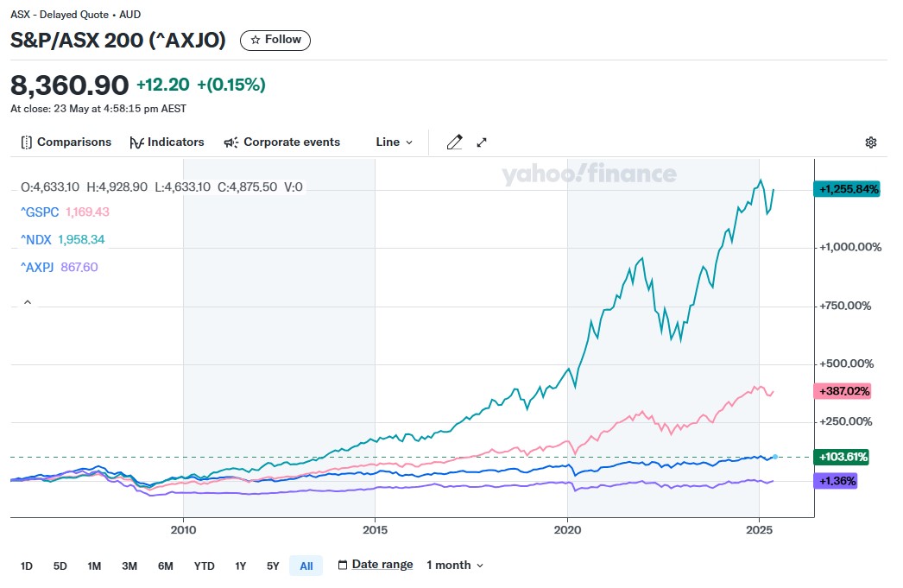Select the YTD time range
The height and width of the screenshot is (588, 903).
point(204,566)
